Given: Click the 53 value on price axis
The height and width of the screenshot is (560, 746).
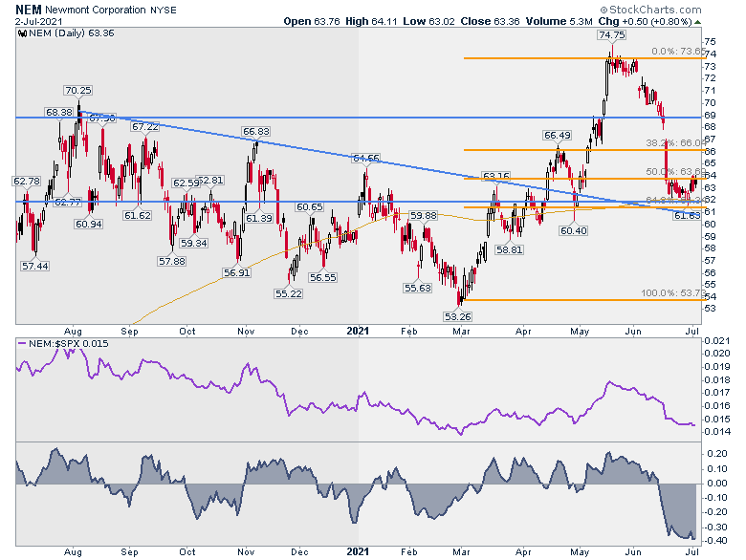Looking at the screenshot, I should pos(710,309).
